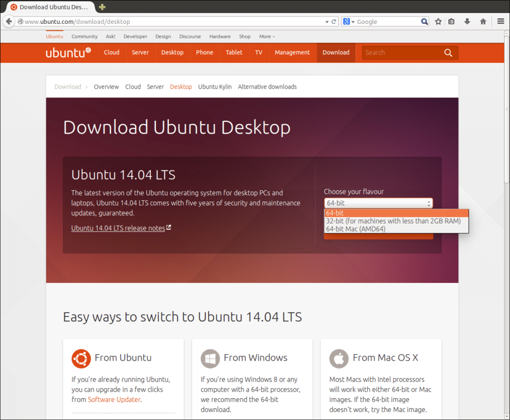Open the TV section in orange navbar
Screen dimensions: 510x420
click(x=258, y=52)
